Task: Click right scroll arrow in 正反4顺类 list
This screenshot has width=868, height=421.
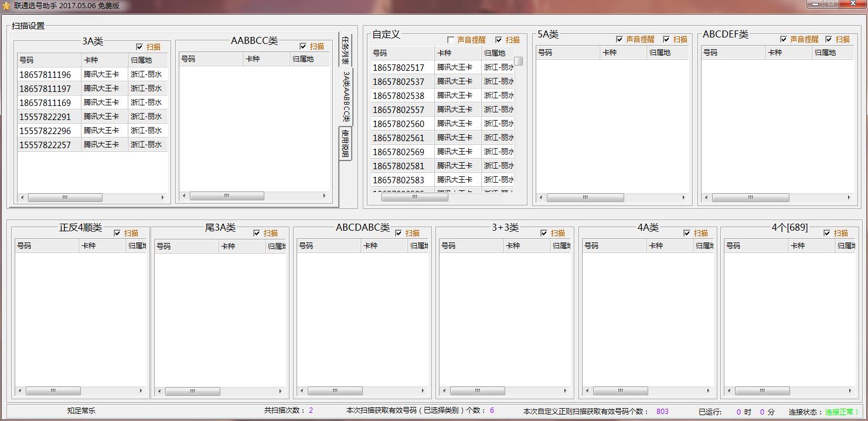Action: 141,391
